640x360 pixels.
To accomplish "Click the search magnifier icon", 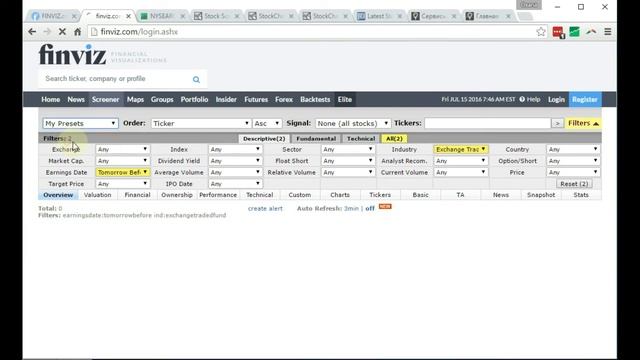I will click(196, 80).
